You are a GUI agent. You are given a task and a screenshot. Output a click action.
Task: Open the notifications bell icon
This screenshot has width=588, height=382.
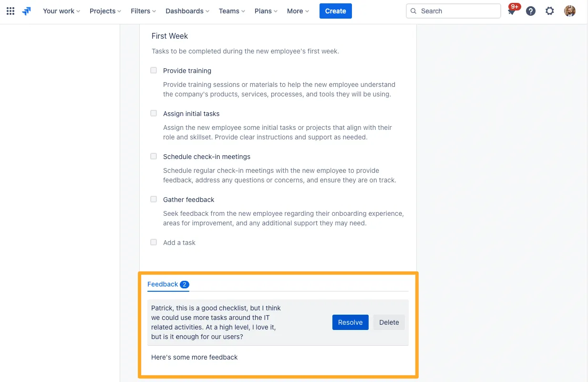(512, 11)
